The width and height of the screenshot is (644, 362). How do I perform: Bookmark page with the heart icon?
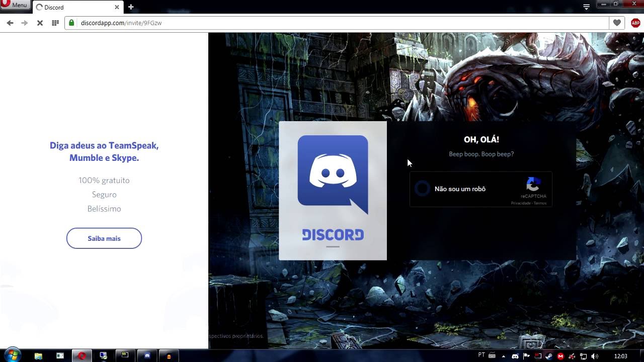coord(617,23)
